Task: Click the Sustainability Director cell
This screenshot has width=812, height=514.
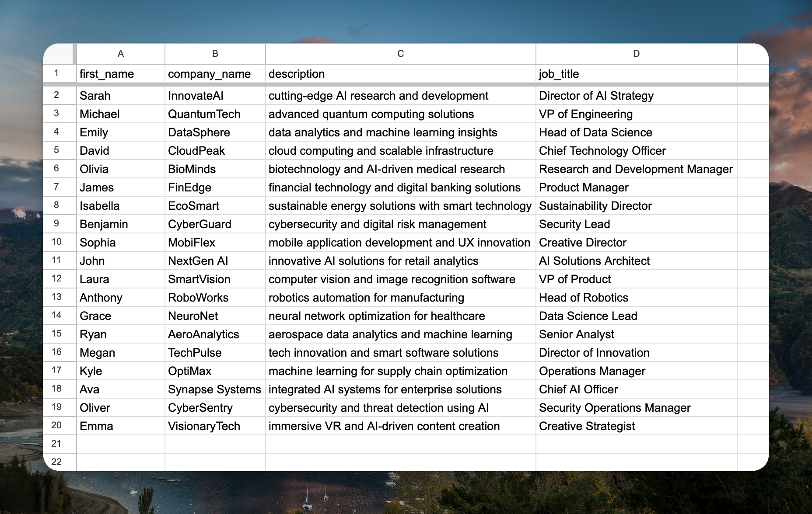Action: pos(637,205)
